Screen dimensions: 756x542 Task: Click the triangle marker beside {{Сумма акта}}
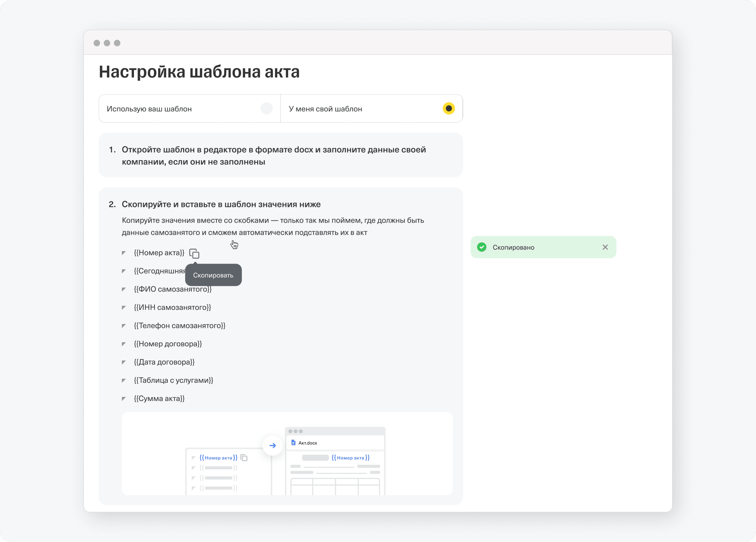[124, 399]
